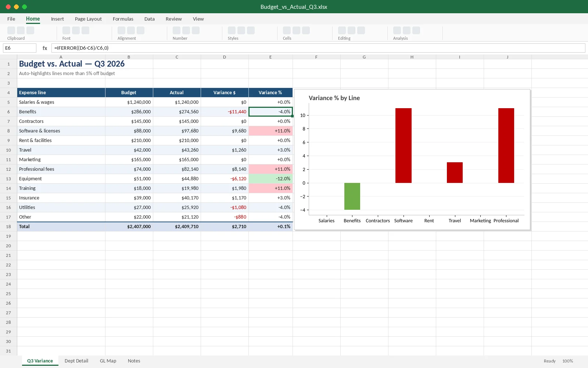588x368 pixels.
Task: Click the 100% zoom level in status bar
Action: pos(567,361)
